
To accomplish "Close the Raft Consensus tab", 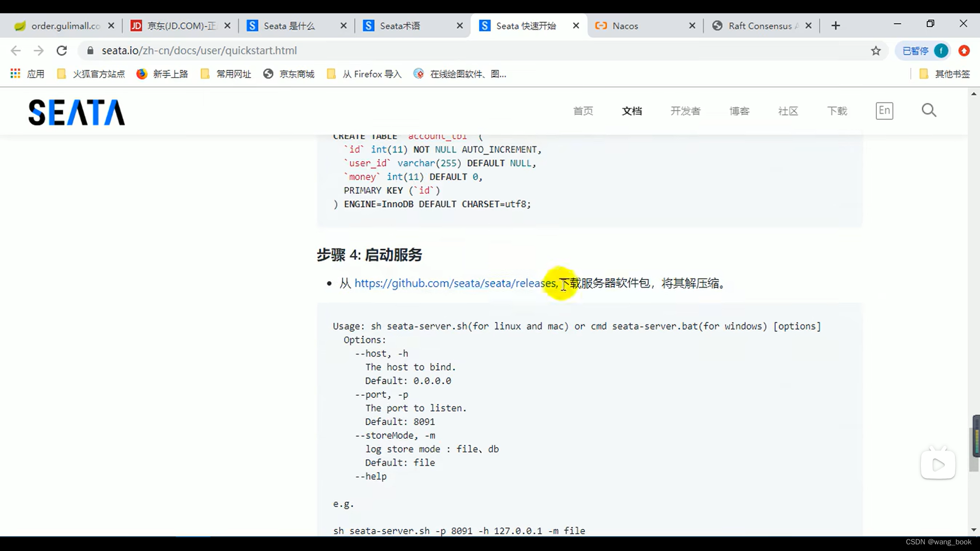I will pyautogui.click(x=808, y=26).
